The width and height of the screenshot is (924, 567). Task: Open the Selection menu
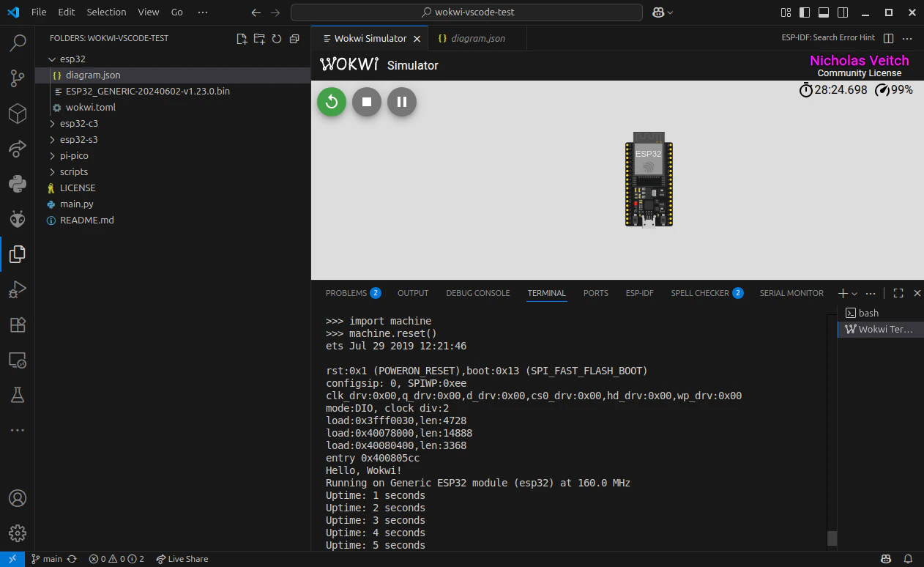pyautogui.click(x=106, y=12)
